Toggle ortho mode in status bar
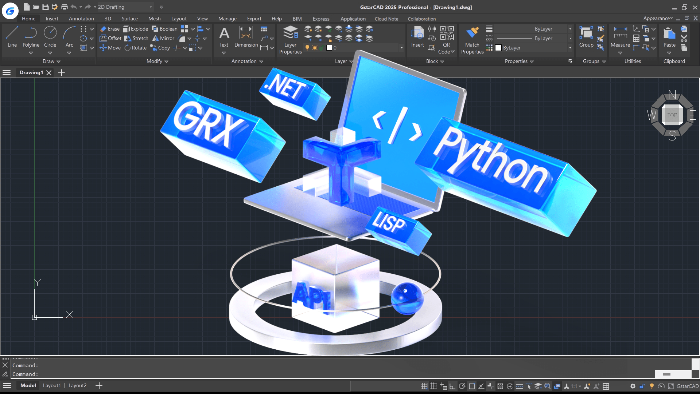This screenshot has height=394, width=700. [x=452, y=386]
